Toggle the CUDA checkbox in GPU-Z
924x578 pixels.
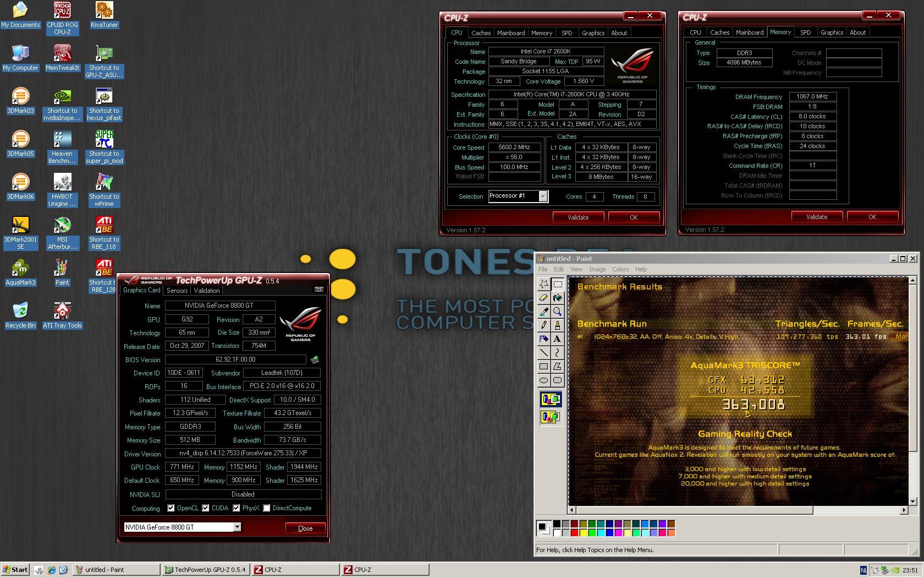tap(206, 508)
